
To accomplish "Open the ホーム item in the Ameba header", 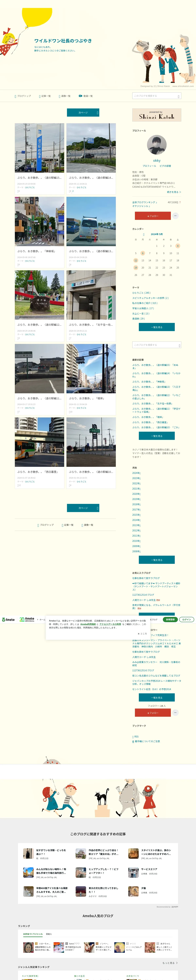I will [42, 620].
